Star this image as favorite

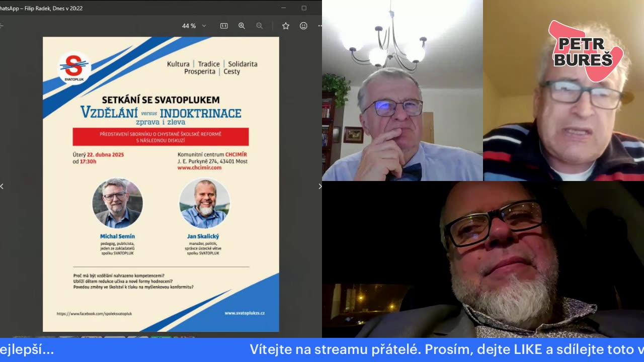click(x=286, y=26)
